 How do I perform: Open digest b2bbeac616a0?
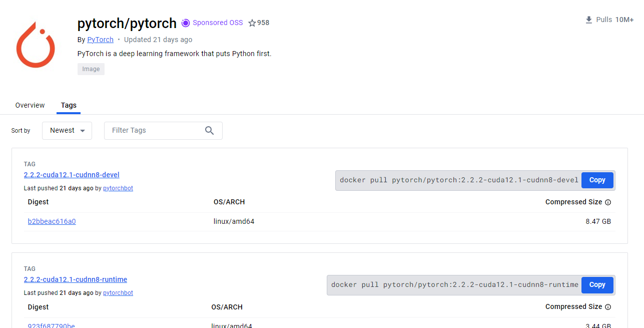[x=52, y=221]
